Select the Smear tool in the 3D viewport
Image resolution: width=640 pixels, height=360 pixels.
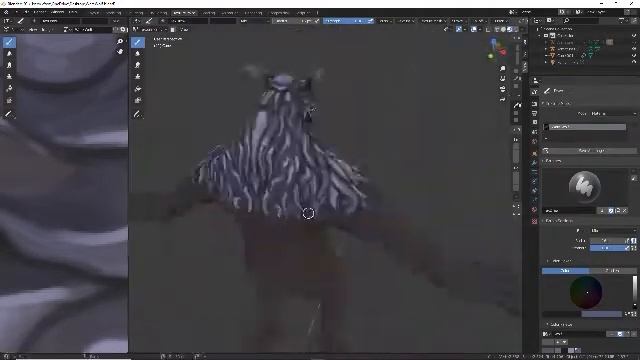tap(138, 65)
